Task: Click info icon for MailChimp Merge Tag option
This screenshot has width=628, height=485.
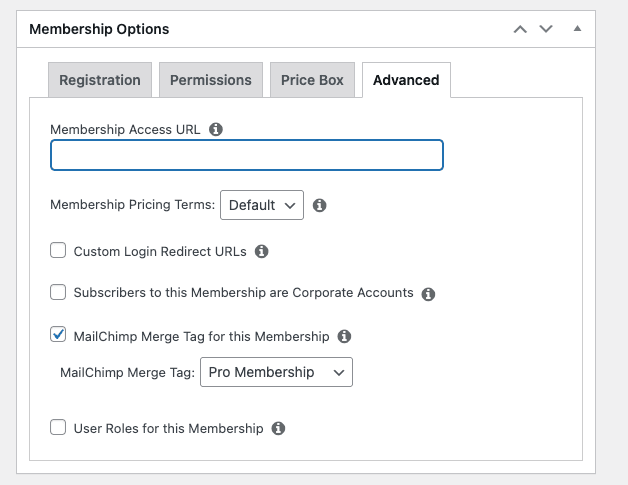Action: [x=344, y=336]
